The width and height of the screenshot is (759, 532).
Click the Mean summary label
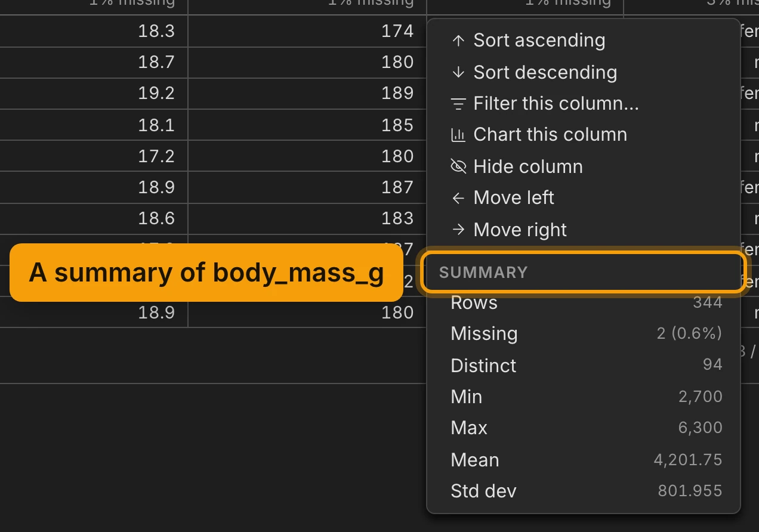point(474,460)
